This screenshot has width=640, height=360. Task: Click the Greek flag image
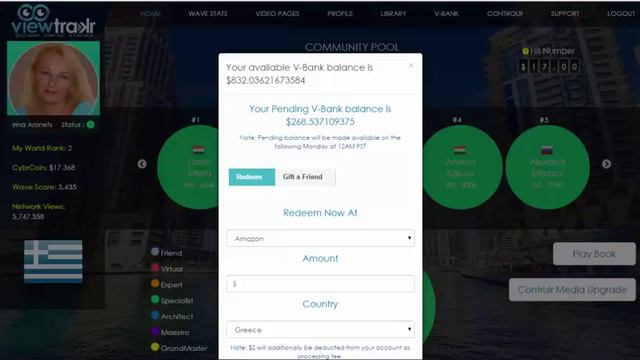tap(53, 262)
